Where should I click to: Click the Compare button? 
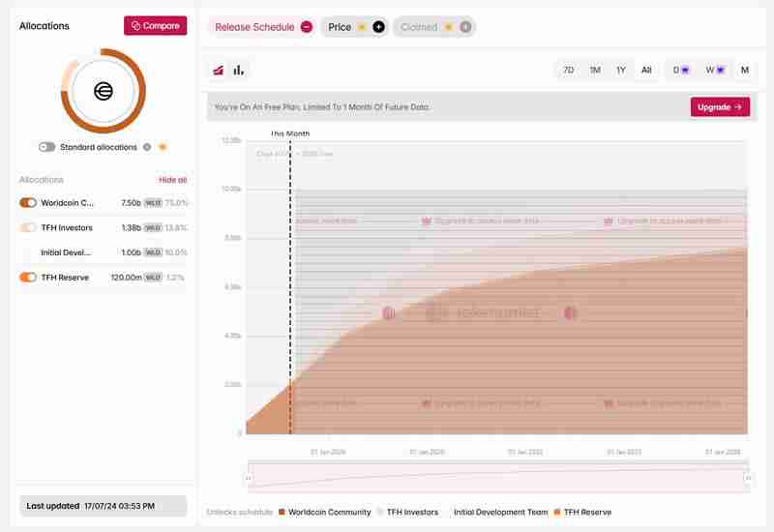click(x=155, y=26)
